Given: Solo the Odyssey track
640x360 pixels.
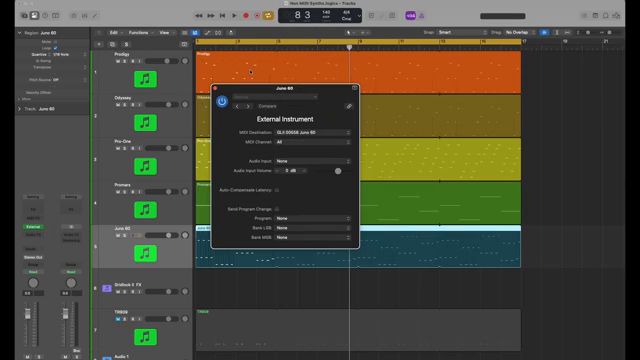Looking at the screenshot, I should (125, 105).
